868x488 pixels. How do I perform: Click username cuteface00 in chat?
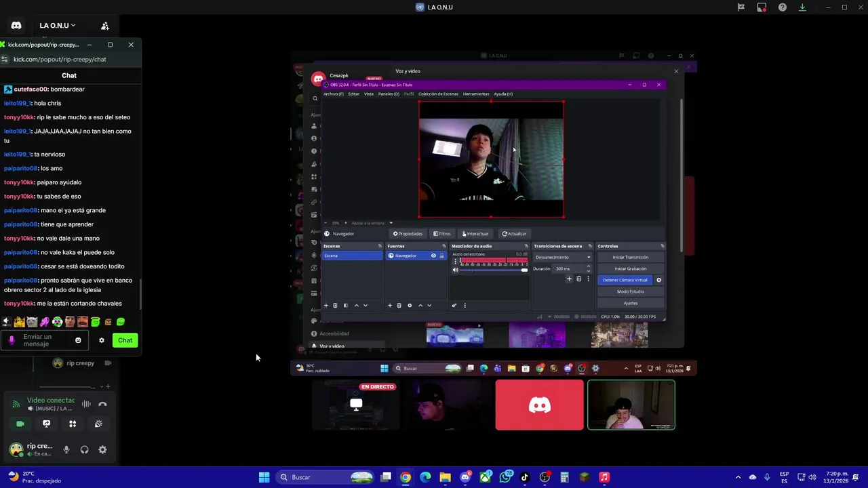click(x=31, y=89)
